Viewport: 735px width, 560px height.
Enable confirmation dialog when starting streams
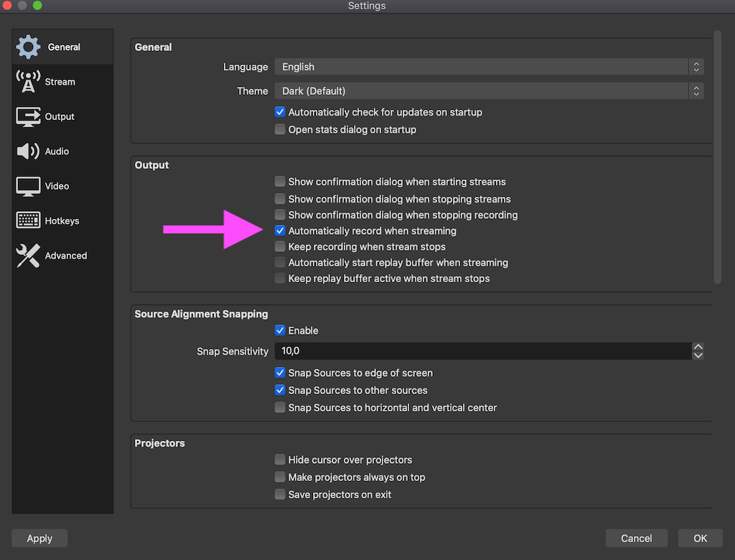(x=280, y=182)
